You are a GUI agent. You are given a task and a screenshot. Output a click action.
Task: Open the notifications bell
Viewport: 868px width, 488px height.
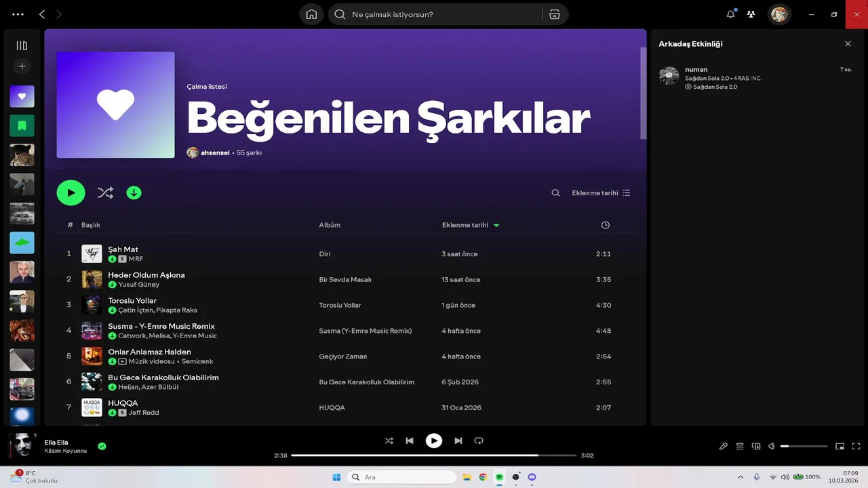(x=730, y=14)
